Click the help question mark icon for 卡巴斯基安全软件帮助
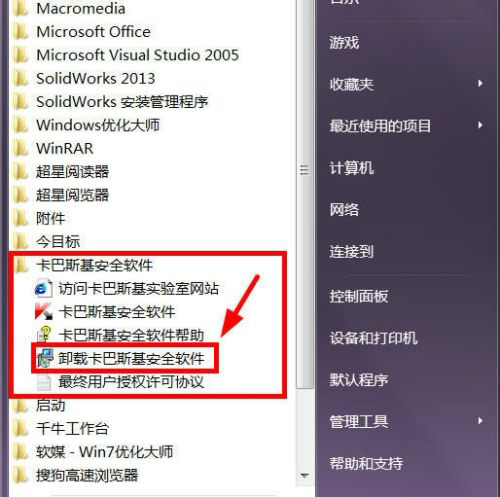 pyautogui.click(x=44, y=334)
